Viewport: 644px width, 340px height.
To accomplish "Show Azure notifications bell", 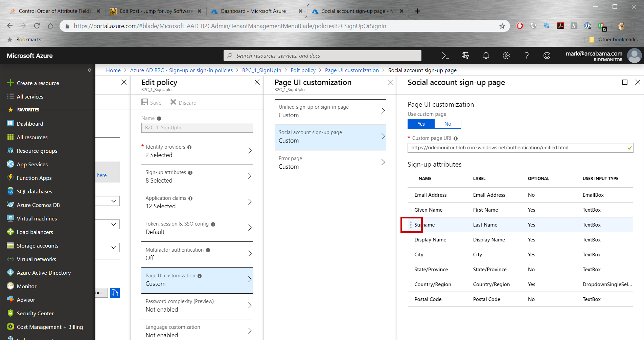I will 486,56.
